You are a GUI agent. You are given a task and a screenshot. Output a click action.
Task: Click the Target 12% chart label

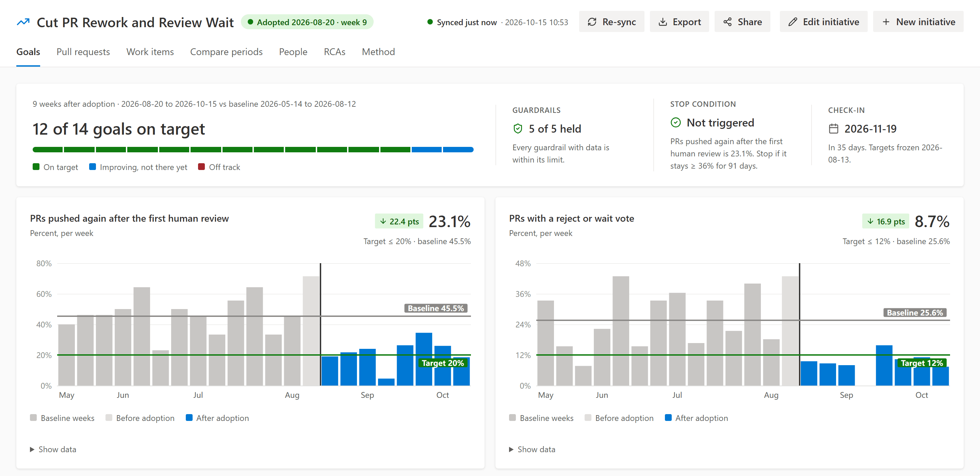922,363
